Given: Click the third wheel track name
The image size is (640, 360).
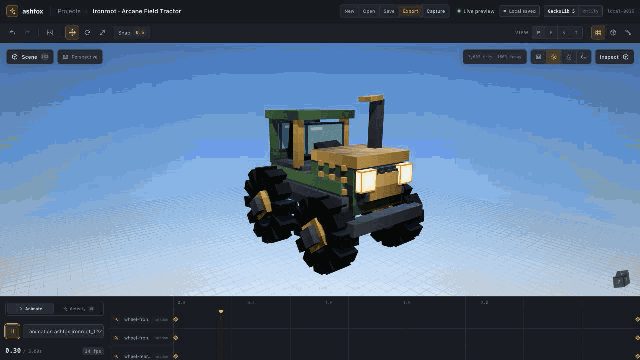Looking at the screenshot, I should coord(136,356).
